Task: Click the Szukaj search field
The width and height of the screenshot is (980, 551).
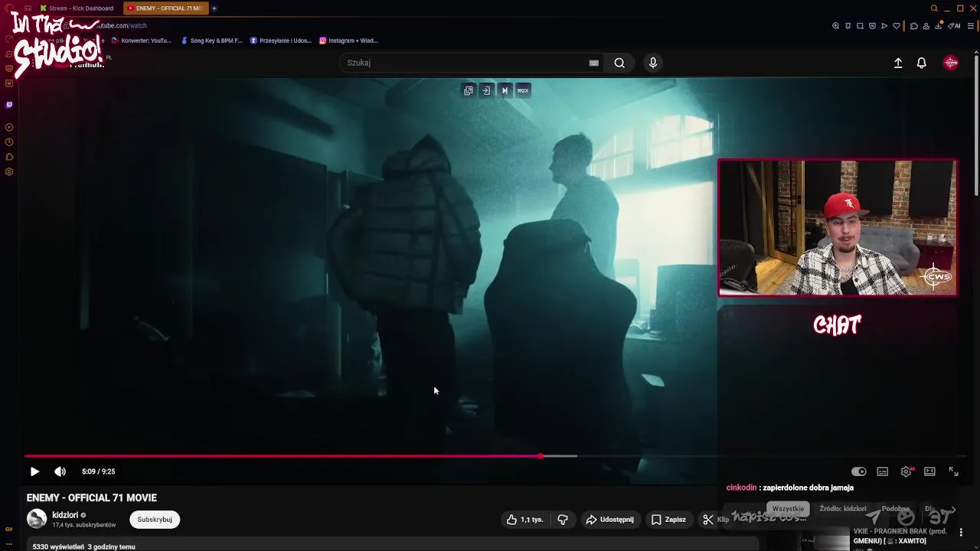Action: click(463, 63)
